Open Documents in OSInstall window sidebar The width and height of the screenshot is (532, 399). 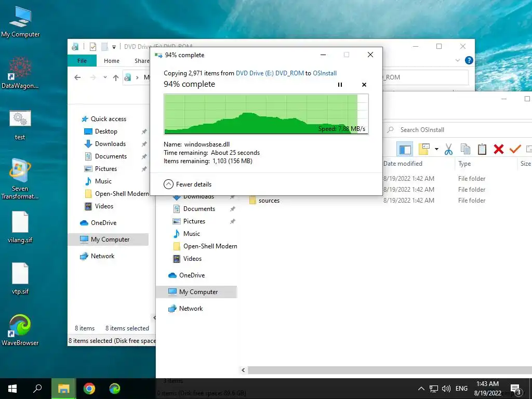[x=194, y=209]
